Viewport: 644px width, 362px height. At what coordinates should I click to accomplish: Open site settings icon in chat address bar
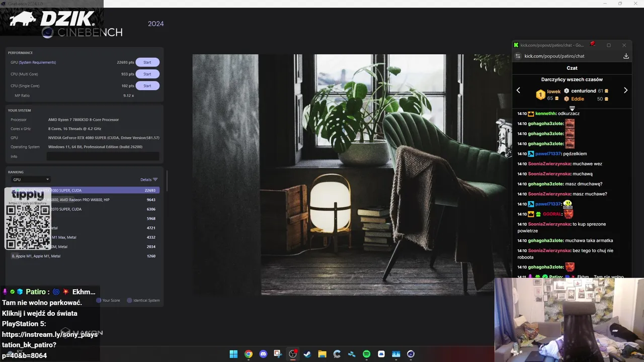(517, 56)
